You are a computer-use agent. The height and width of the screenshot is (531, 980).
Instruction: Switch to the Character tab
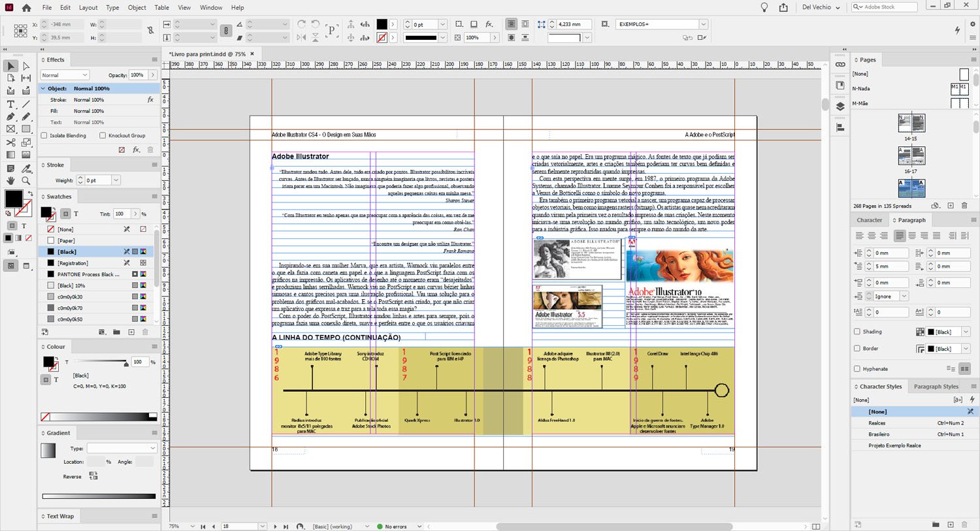point(869,220)
